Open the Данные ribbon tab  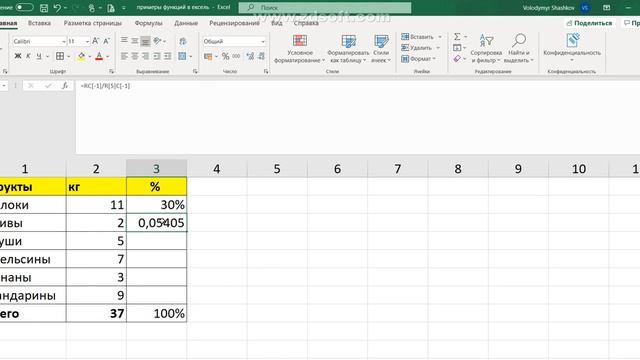[186, 23]
